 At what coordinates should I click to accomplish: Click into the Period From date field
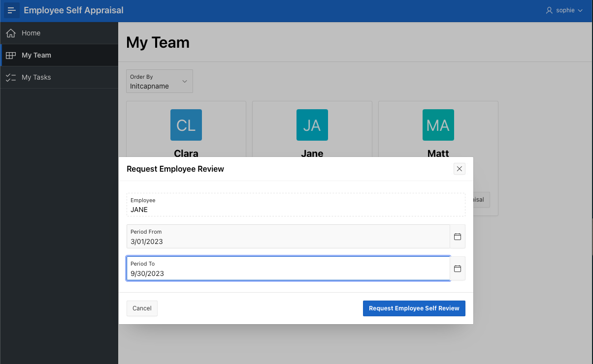coord(288,242)
